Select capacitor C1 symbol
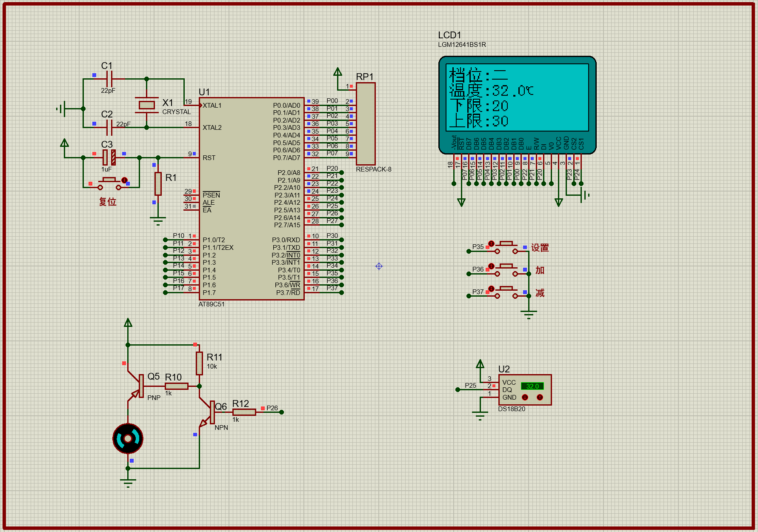 pyautogui.click(x=109, y=79)
